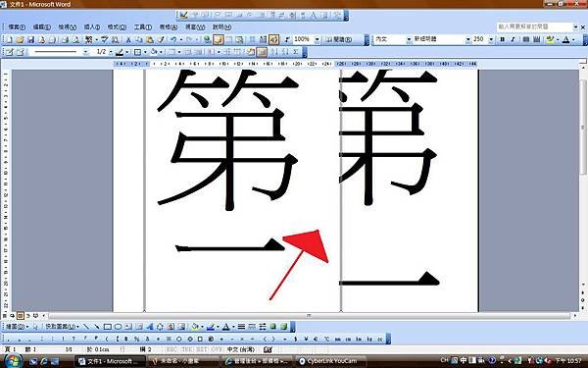Open arrow style options on the drawing toolbar
Viewport: 588px width, 368px height.
(x=263, y=327)
